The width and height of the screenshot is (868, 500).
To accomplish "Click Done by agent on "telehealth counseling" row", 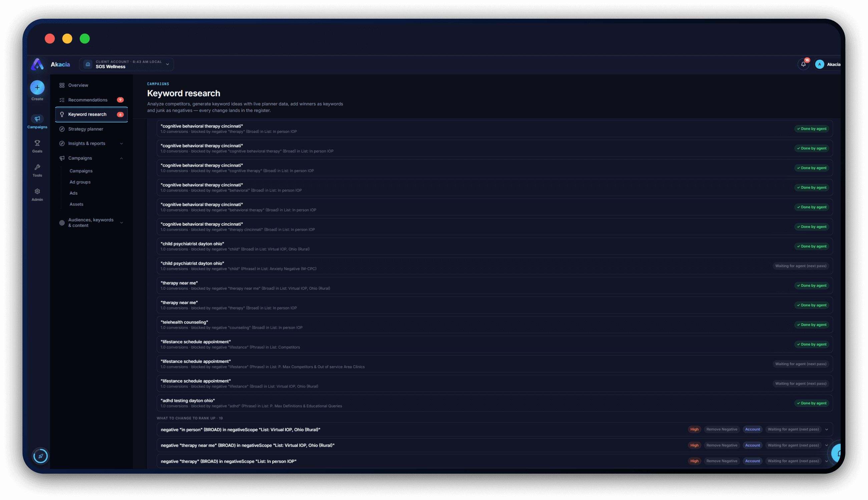I will (x=811, y=324).
